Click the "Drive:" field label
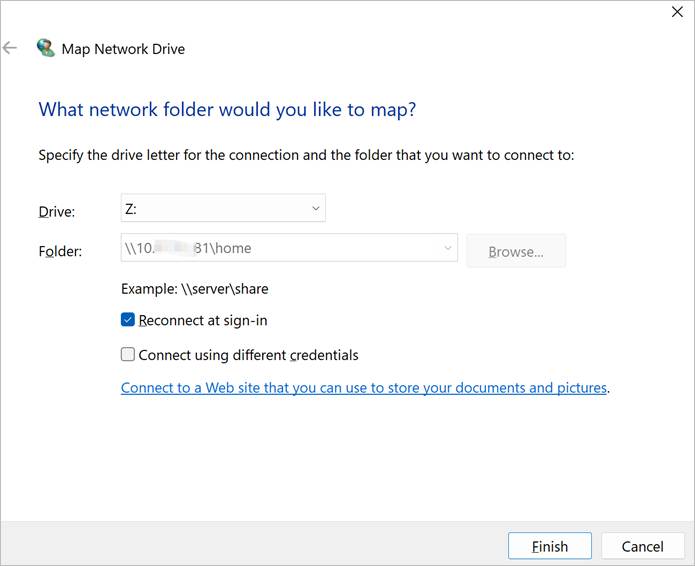 (x=56, y=211)
